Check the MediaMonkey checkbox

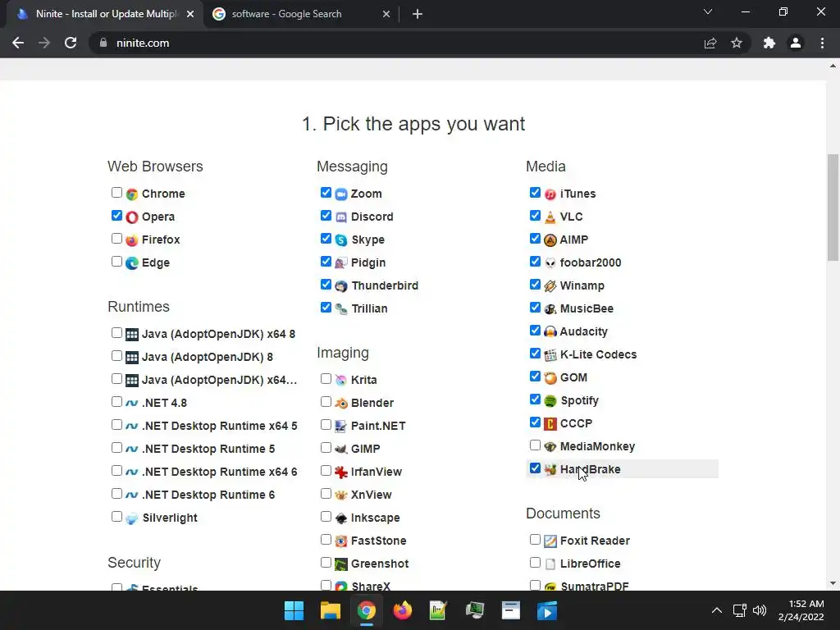click(x=535, y=445)
